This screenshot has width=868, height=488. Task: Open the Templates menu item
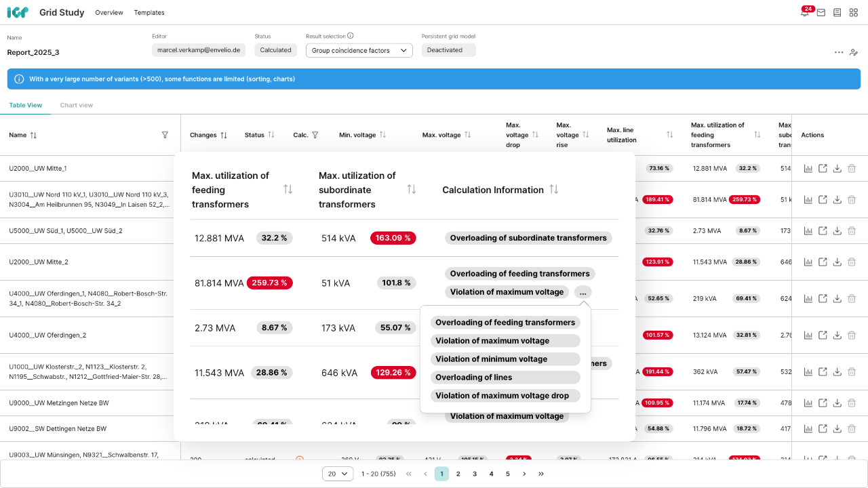pyautogui.click(x=149, y=13)
